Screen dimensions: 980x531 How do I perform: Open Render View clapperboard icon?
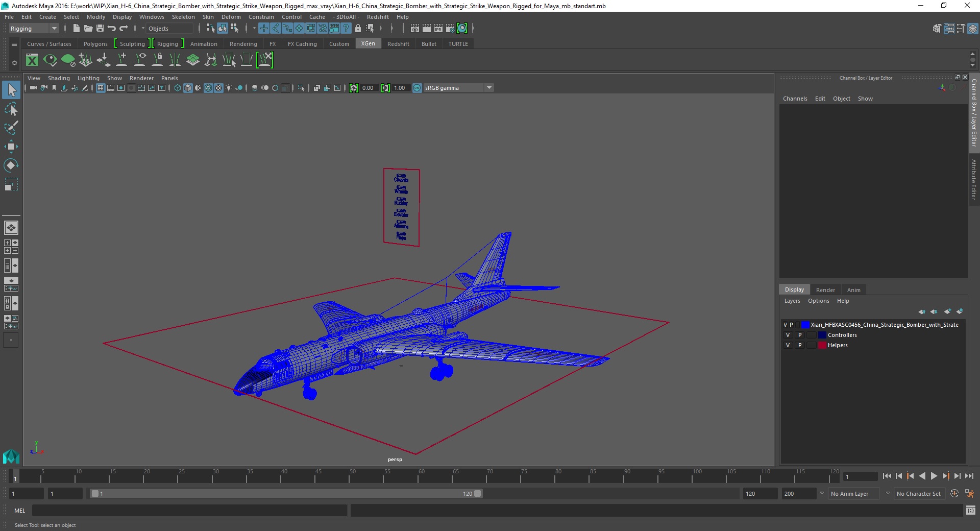pos(415,29)
